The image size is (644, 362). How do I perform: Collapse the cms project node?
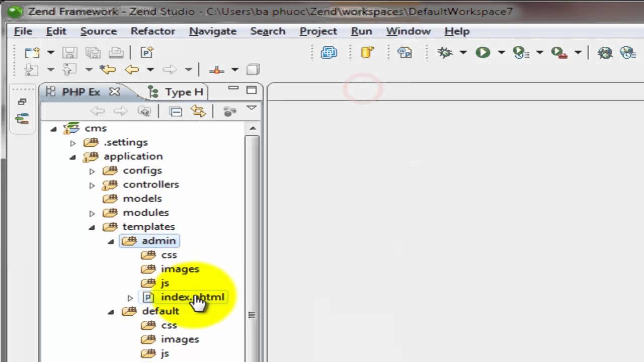point(53,129)
